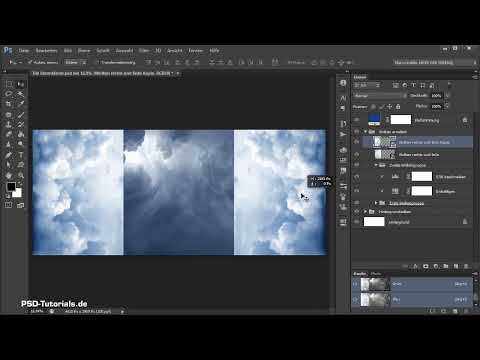
Task: Swap foreground and background colors
Action: [x=20, y=184]
